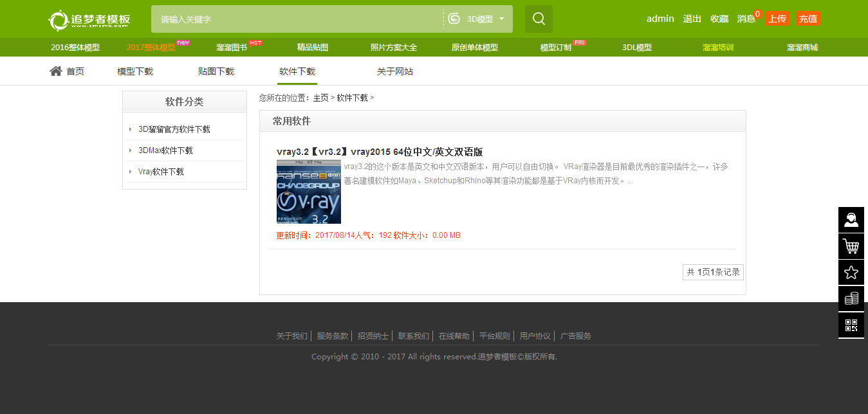Open 2017整体模型 in green menu bar
This screenshot has height=414, width=868.
(151, 48)
